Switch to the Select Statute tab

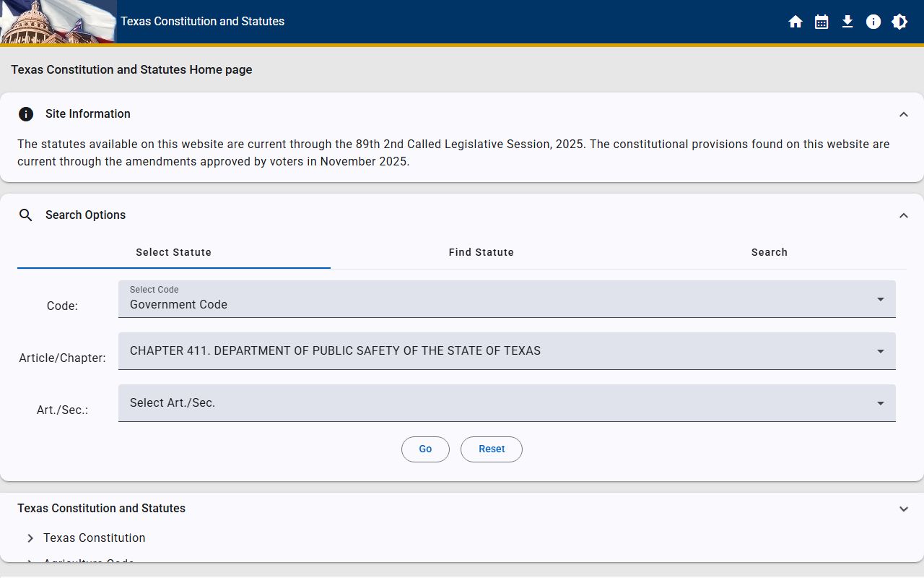tap(174, 253)
